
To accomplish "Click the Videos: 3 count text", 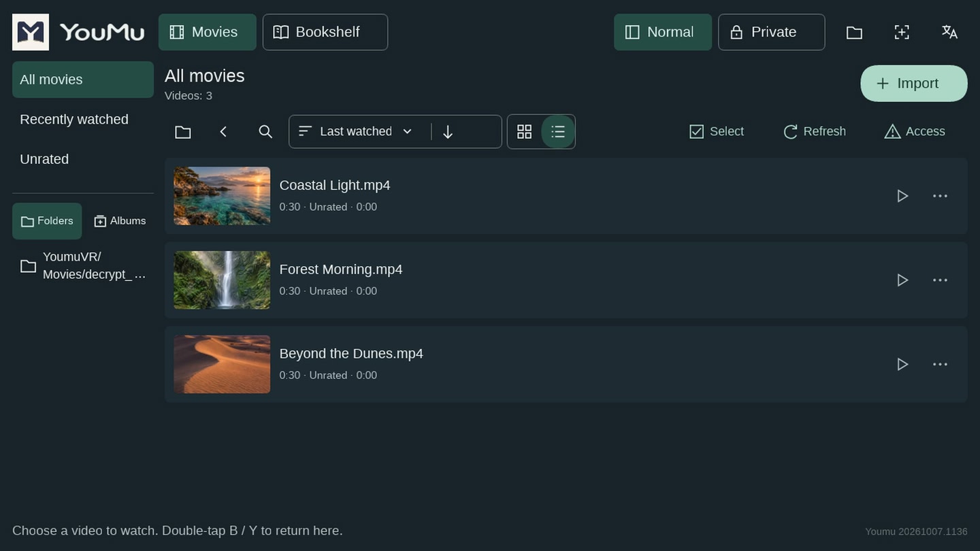I will pyautogui.click(x=189, y=96).
